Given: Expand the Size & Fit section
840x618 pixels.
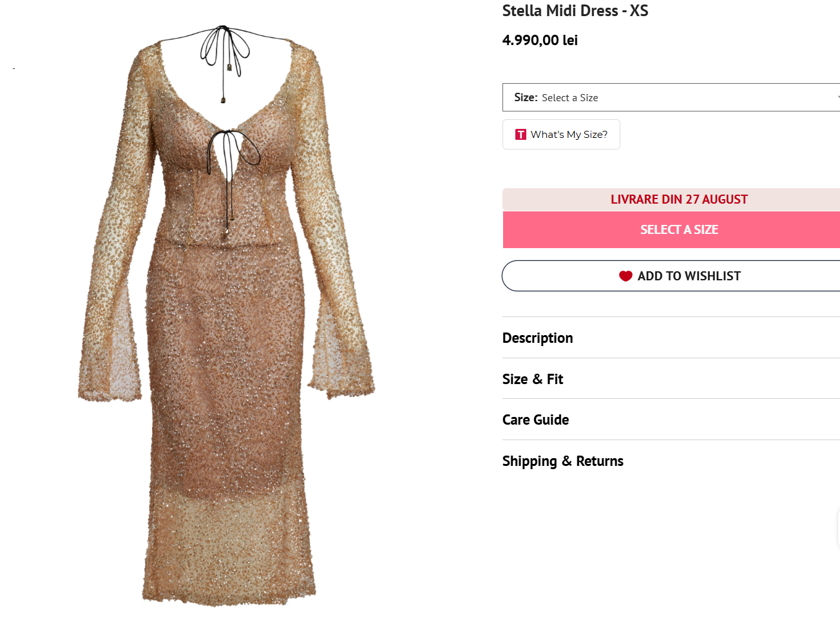Looking at the screenshot, I should coord(533,379).
